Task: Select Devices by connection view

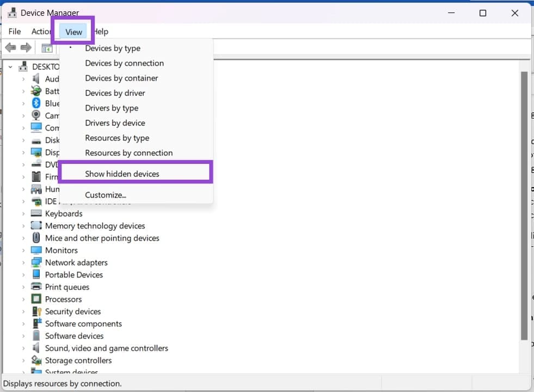Action: tap(124, 63)
